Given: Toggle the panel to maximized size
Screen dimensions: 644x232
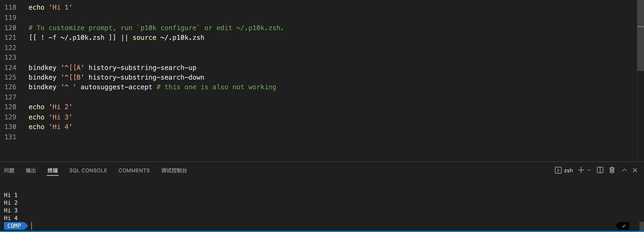Looking at the screenshot, I should click(624, 170).
